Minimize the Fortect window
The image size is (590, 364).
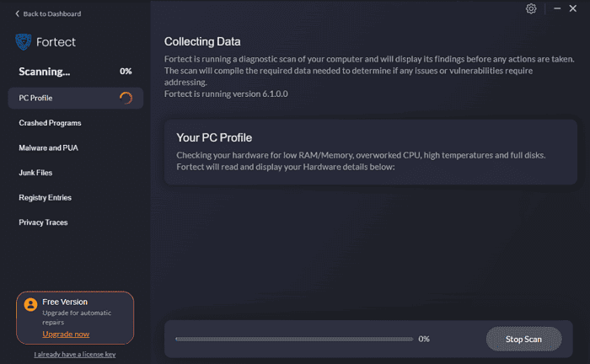click(556, 8)
